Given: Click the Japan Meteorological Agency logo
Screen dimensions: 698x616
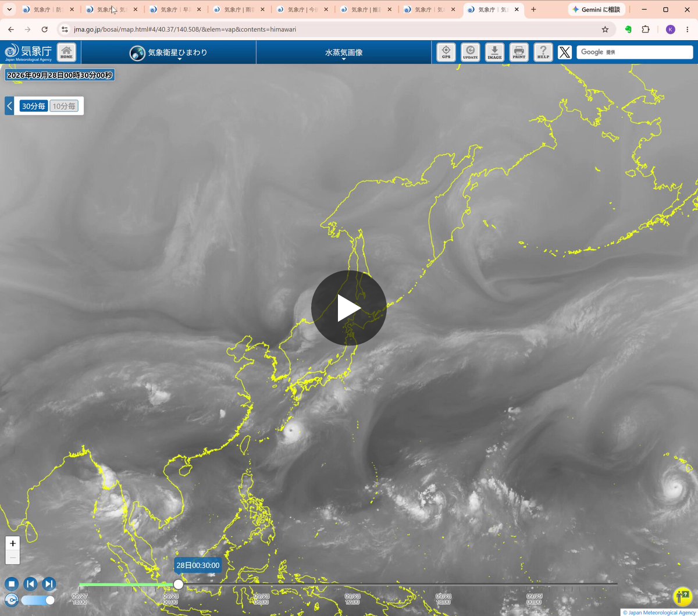Looking at the screenshot, I should point(28,52).
